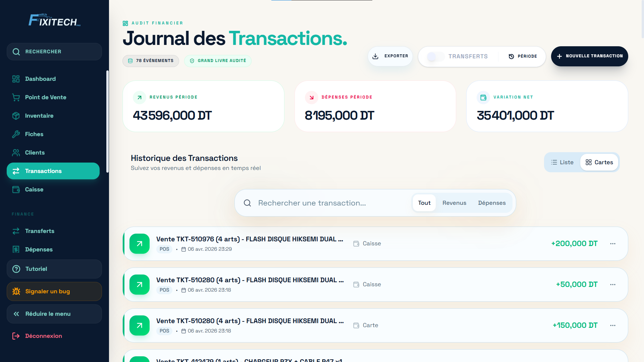Click the Exporter download icon
644x362 pixels.
375,56
